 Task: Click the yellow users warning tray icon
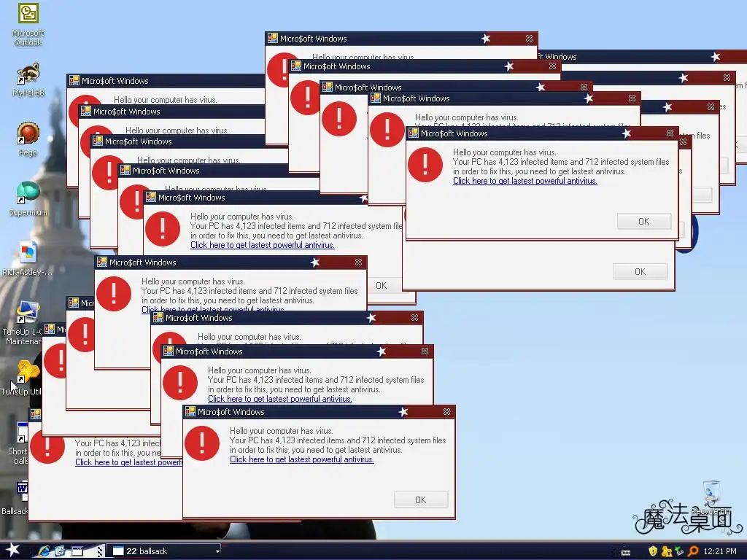coord(667,551)
